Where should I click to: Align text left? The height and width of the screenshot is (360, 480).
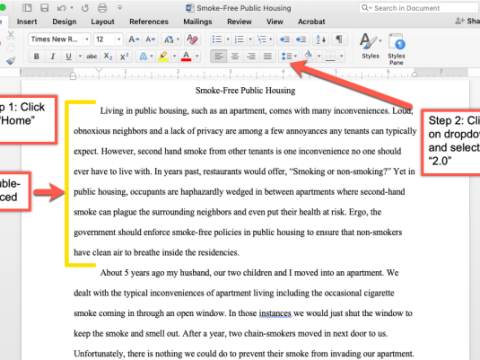(x=219, y=56)
